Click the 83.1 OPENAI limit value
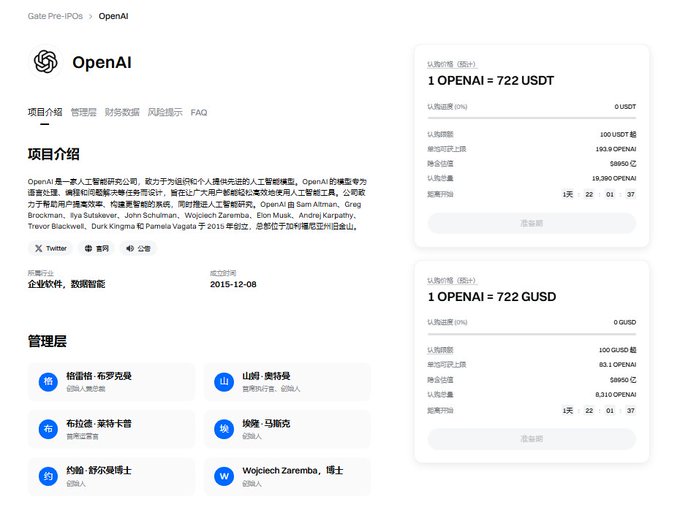Screen dimensions: 680x510 618,365
